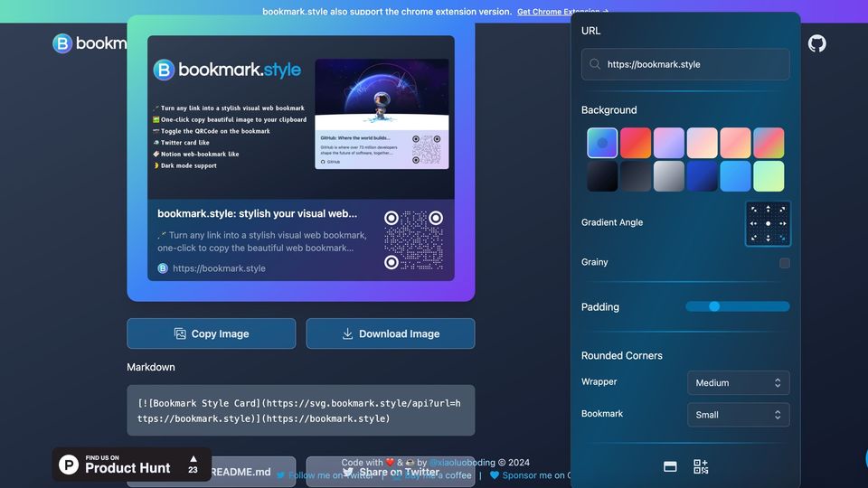868x488 pixels.
Task: Click the bookmark.style logo in the header
Action: 90,43
